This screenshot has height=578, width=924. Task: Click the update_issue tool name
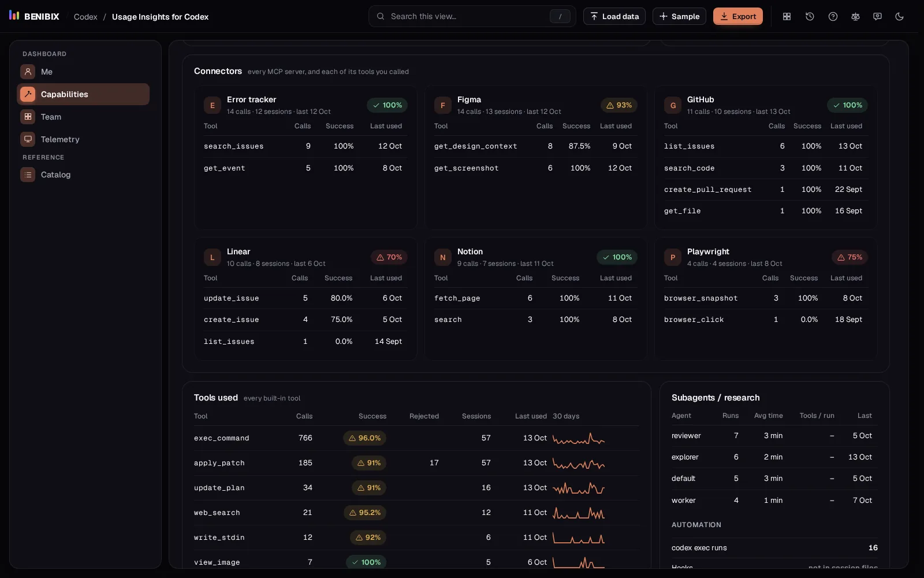pyautogui.click(x=231, y=298)
